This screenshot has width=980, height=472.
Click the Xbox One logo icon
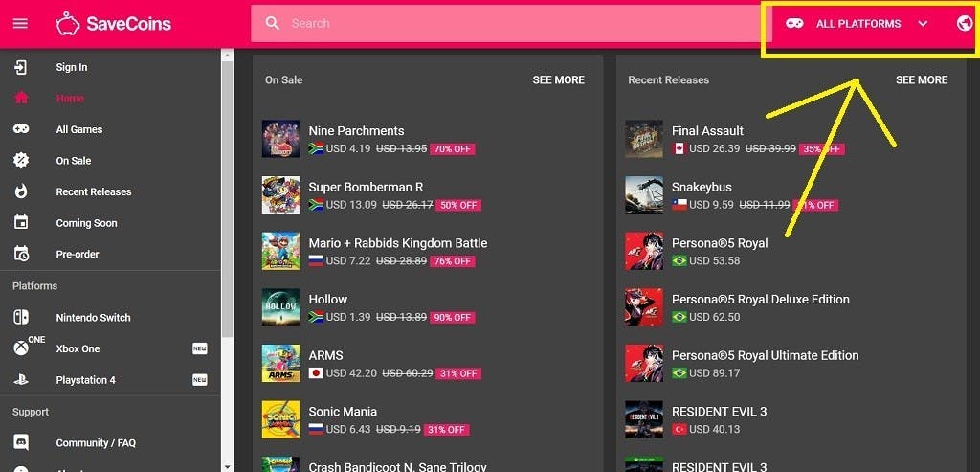coord(21,348)
